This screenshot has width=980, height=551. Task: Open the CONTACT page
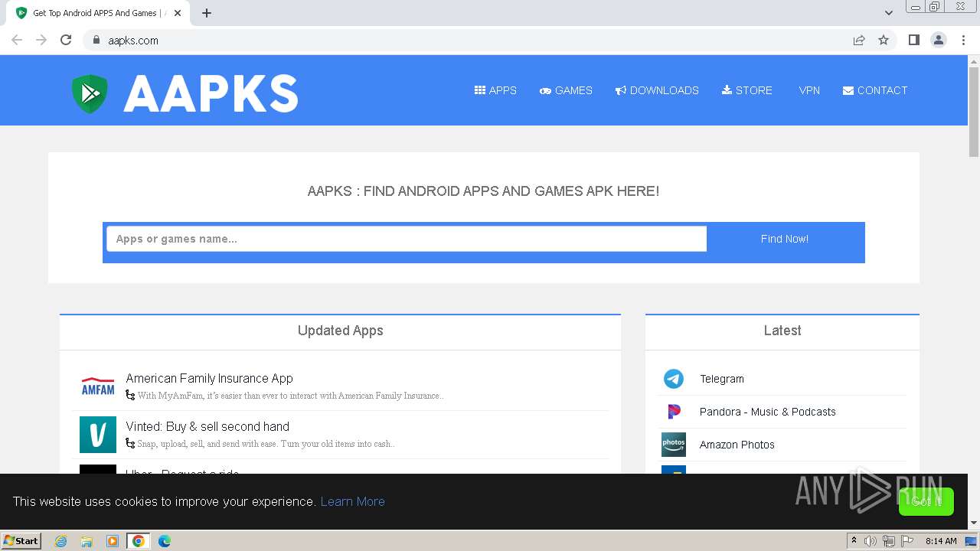(x=875, y=90)
